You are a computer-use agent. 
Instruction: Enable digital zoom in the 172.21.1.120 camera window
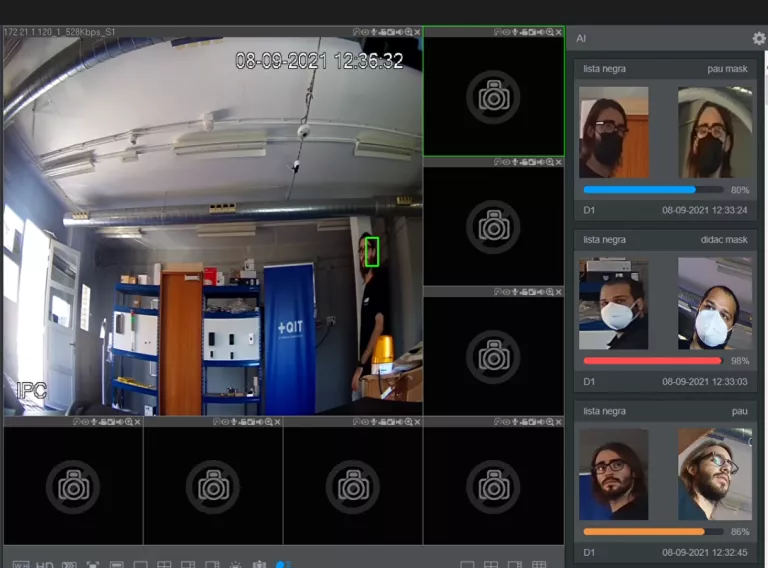[408, 32]
